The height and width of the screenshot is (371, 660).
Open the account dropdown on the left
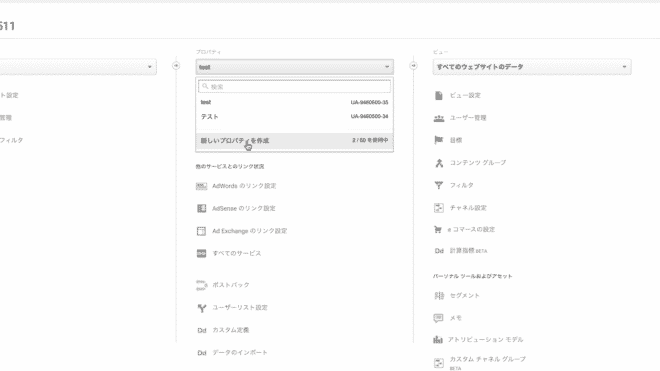tap(78, 67)
